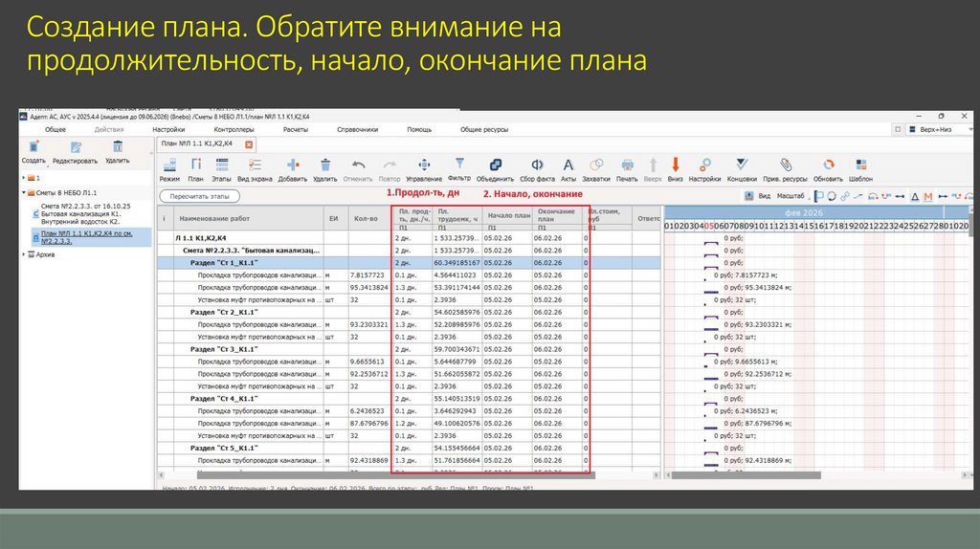Open the Помощь menu
Image resolution: width=980 pixels, height=549 pixels.
click(x=419, y=130)
